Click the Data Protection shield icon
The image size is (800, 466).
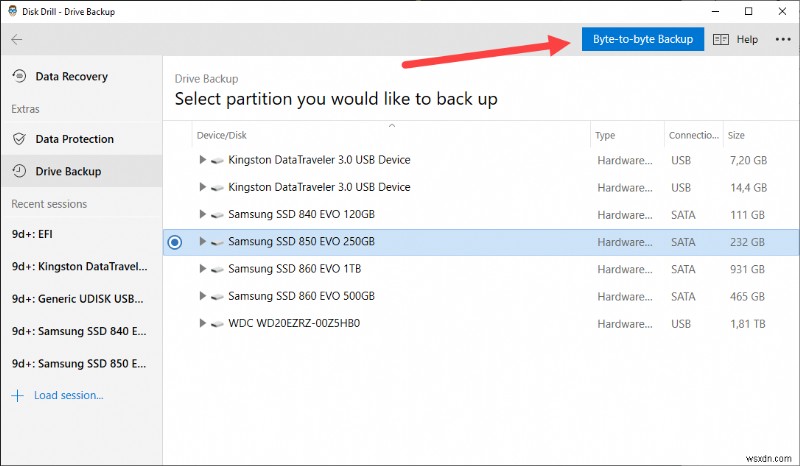[19, 139]
